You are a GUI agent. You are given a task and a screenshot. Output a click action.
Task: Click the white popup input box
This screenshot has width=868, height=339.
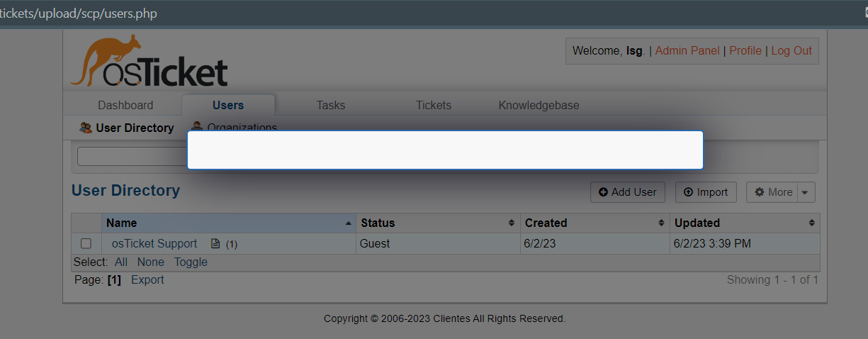click(x=445, y=150)
